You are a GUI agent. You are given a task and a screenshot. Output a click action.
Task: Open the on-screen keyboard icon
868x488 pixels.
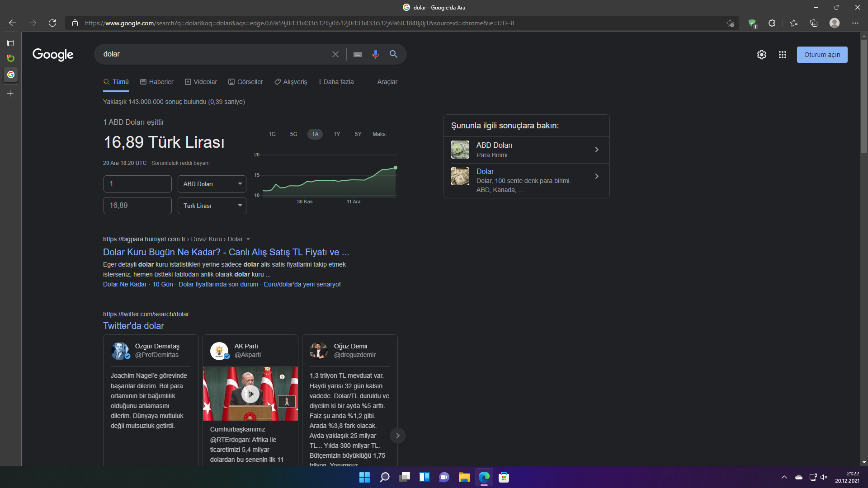point(358,54)
